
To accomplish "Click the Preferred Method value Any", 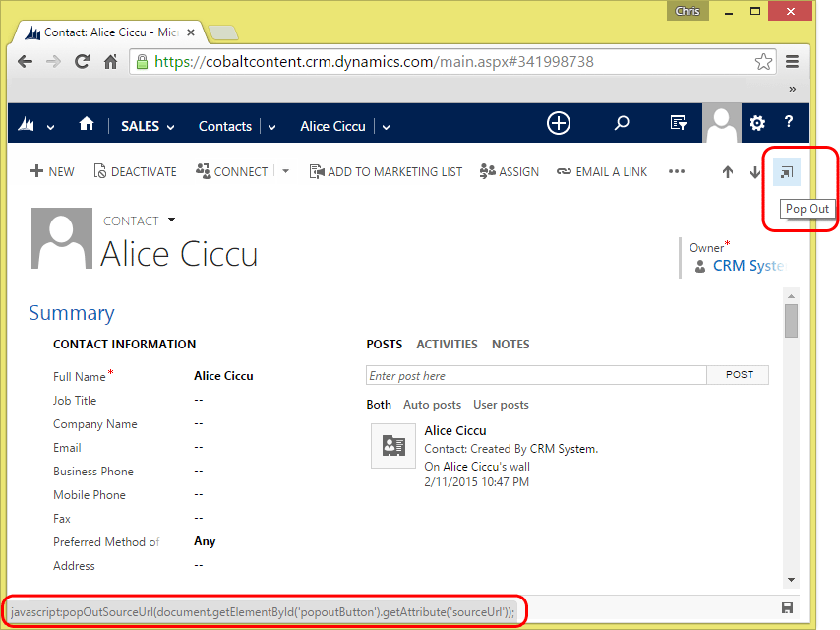I will pos(205,541).
